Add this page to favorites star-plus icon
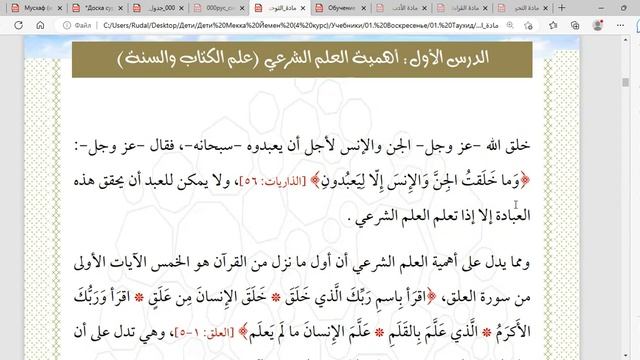Image resolution: width=640 pixels, height=360 pixels. pos(528,25)
